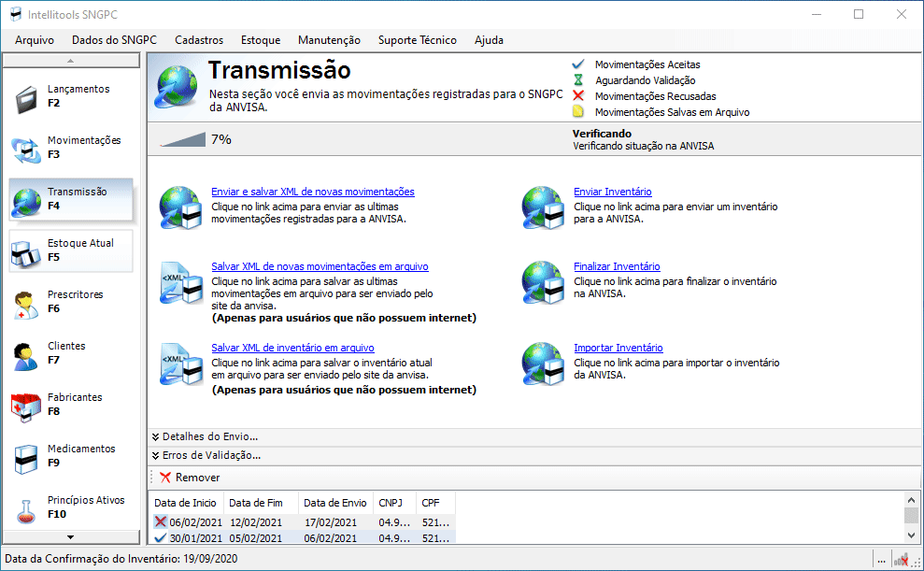Click the large Transmissão header globe icon

[x=177, y=87]
